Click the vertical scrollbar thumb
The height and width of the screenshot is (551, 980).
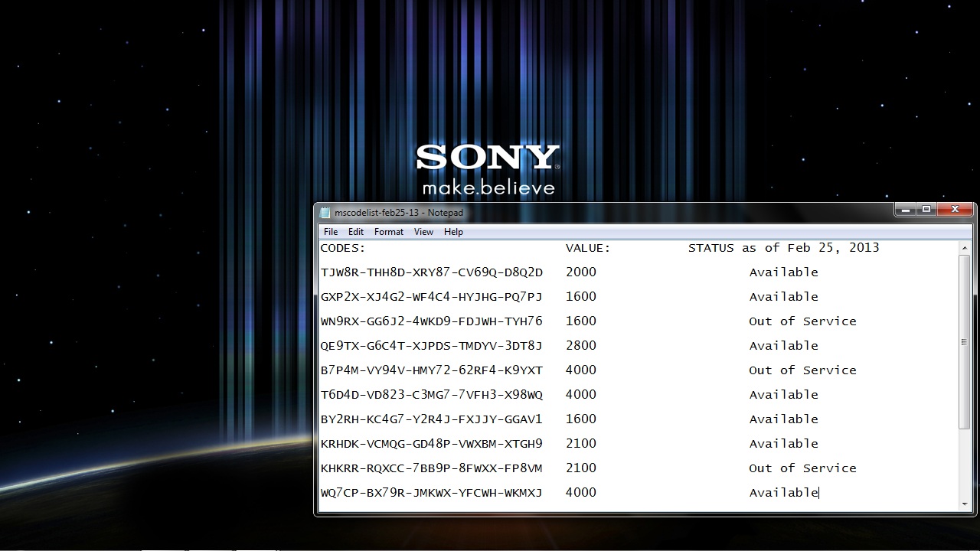pyautogui.click(x=965, y=341)
